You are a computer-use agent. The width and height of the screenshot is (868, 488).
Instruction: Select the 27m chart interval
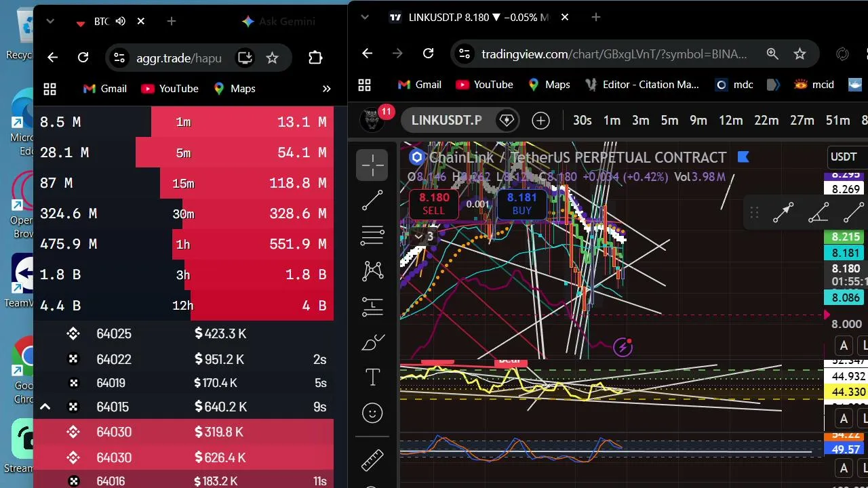802,121
